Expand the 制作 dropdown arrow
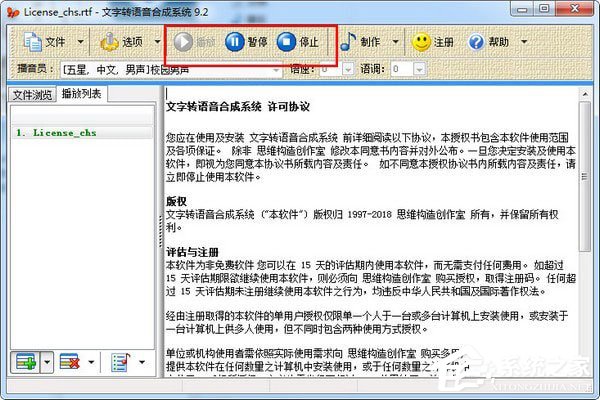The height and width of the screenshot is (400, 600). coord(396,42)
